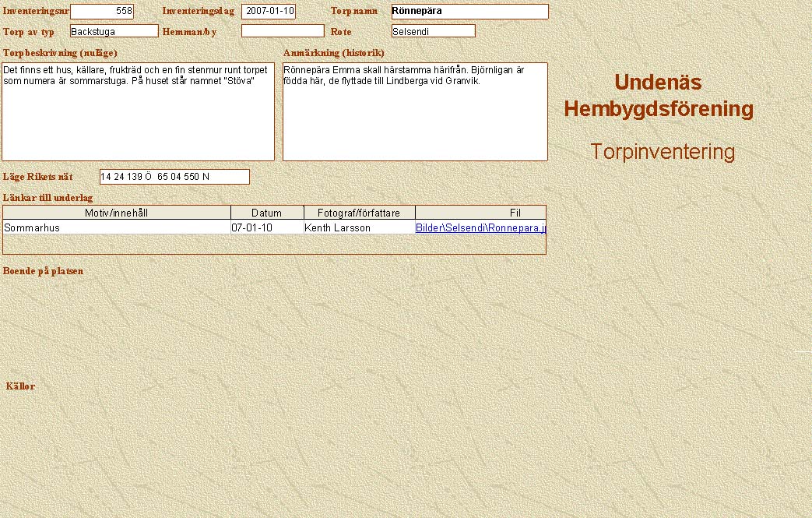Click the Motiv/innehåll column header
The width and height of the screenshot is (812, 518).
(x=117, y=213)
